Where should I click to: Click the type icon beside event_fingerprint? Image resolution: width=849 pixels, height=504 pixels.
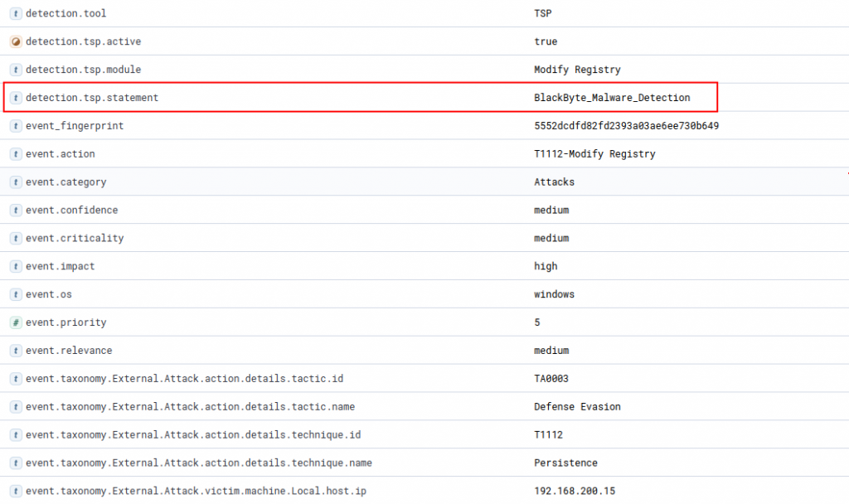pyautogui.click(x=16, y=126)
